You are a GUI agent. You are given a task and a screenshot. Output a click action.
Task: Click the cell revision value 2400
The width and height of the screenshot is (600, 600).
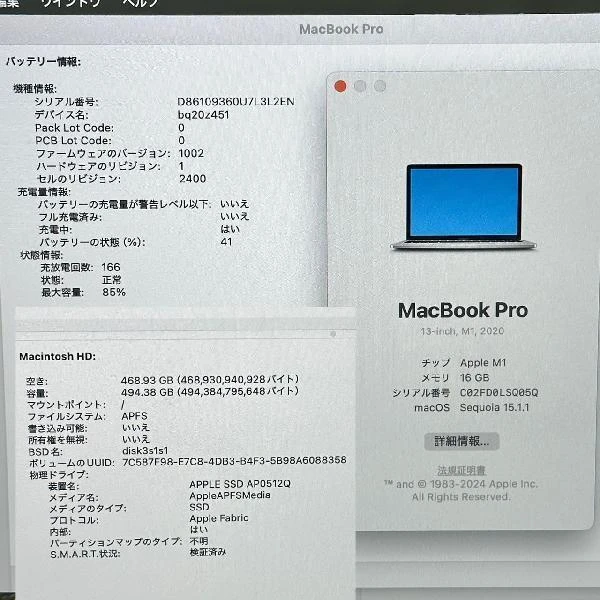tap(192, 179)
